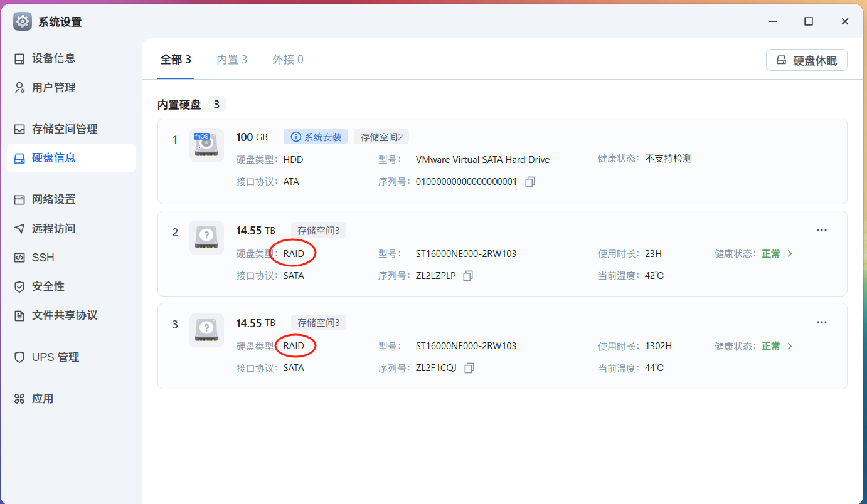Click the 1302H usage duration value

658,346
